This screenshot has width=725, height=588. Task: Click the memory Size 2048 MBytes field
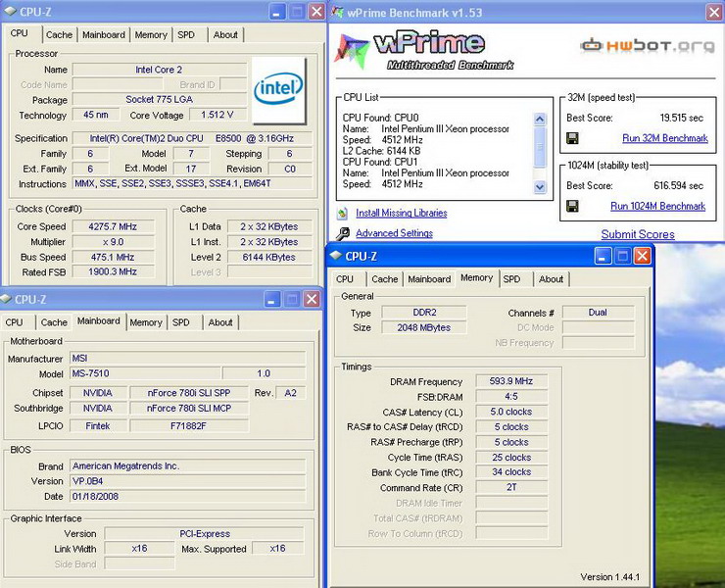click(x=423, y=327)
